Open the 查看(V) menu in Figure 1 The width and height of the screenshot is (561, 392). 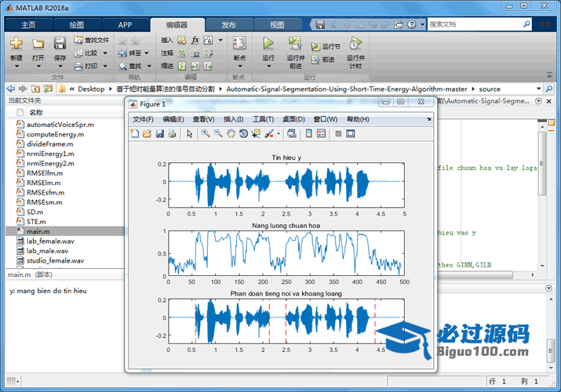click(x=203, y=119)
